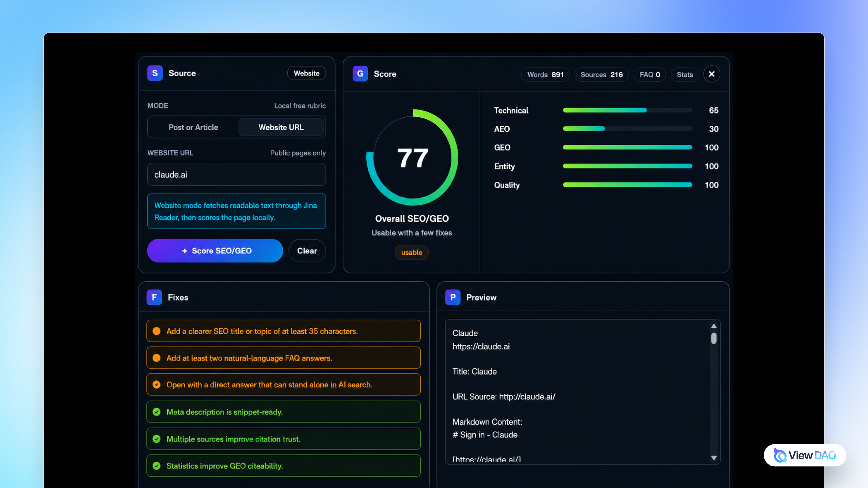Click 'Add a clearer SEO title' fix text
The image size is (868, 488).
click(262, 331)
